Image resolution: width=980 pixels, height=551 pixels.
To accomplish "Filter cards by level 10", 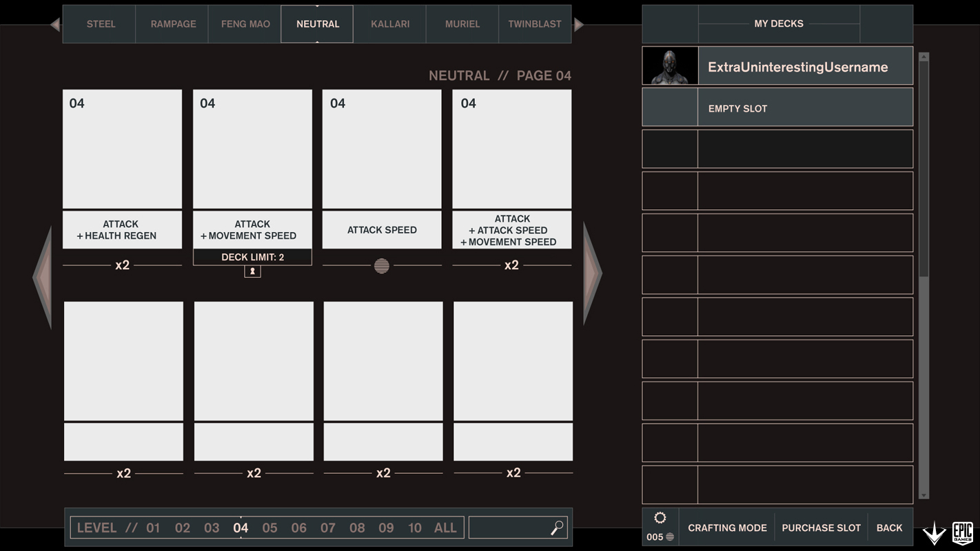I will [x=415, y=528].
